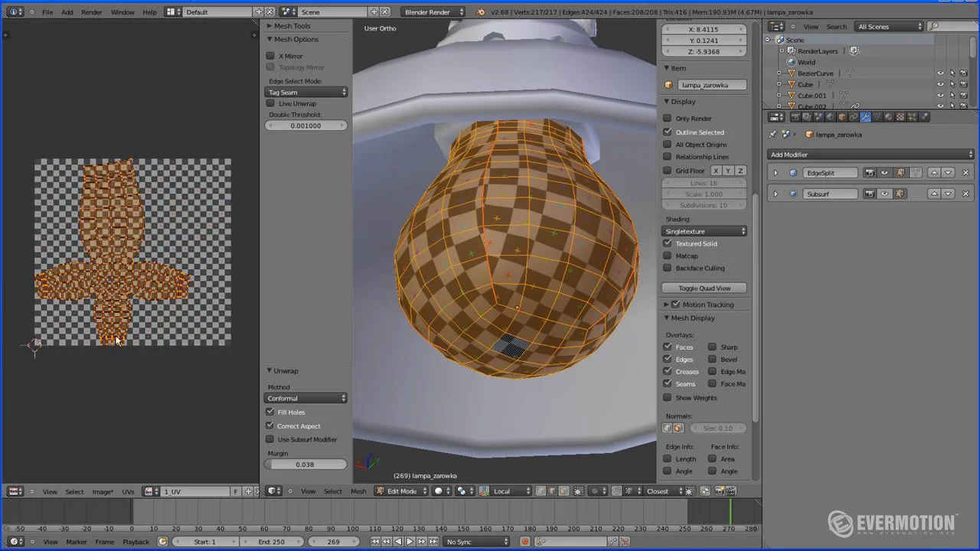Image resolution: width=980 pixels, height=551 pixels.
Task: Open the Particles properties tab
Action: (912, 117)
